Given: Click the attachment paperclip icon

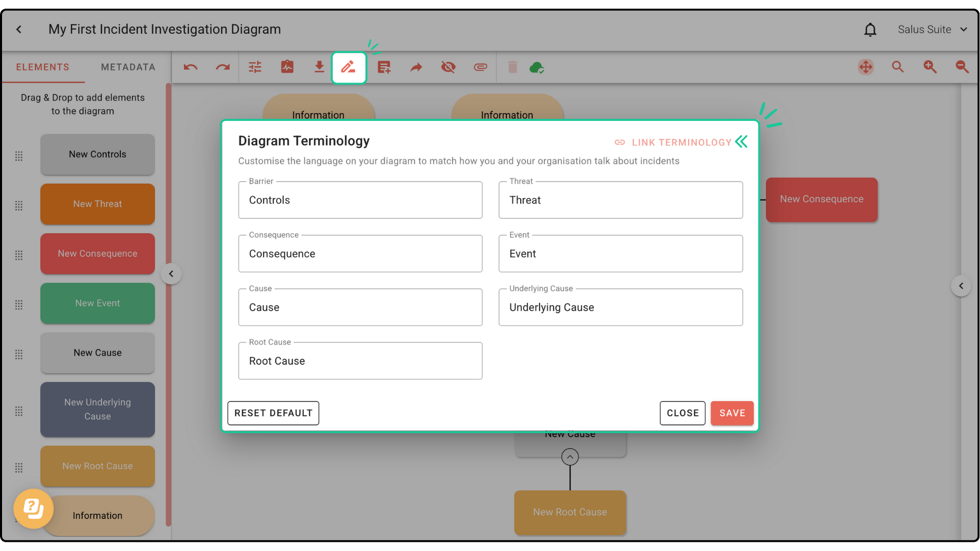Looking at the screenshot, I should [480, 67].
